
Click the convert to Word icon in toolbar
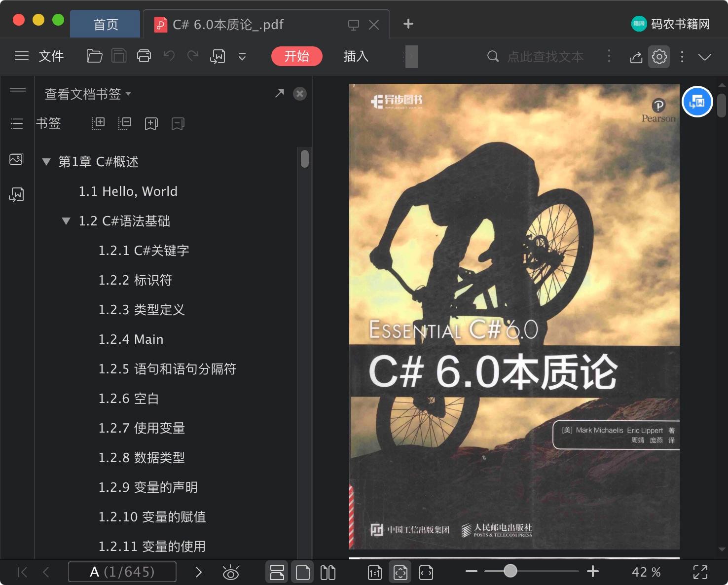[x=218, y=57]
